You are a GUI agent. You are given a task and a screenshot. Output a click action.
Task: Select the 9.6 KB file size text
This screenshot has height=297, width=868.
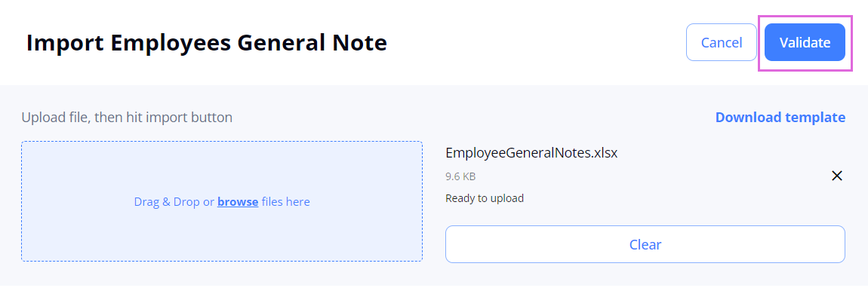click(x=460, y=177)
